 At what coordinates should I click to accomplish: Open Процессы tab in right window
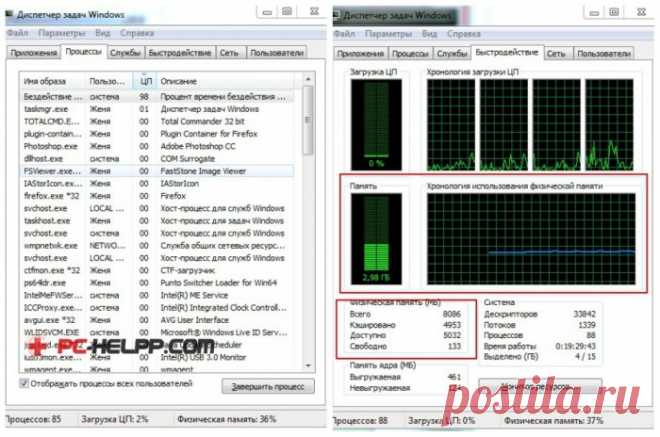click(410, 53)
